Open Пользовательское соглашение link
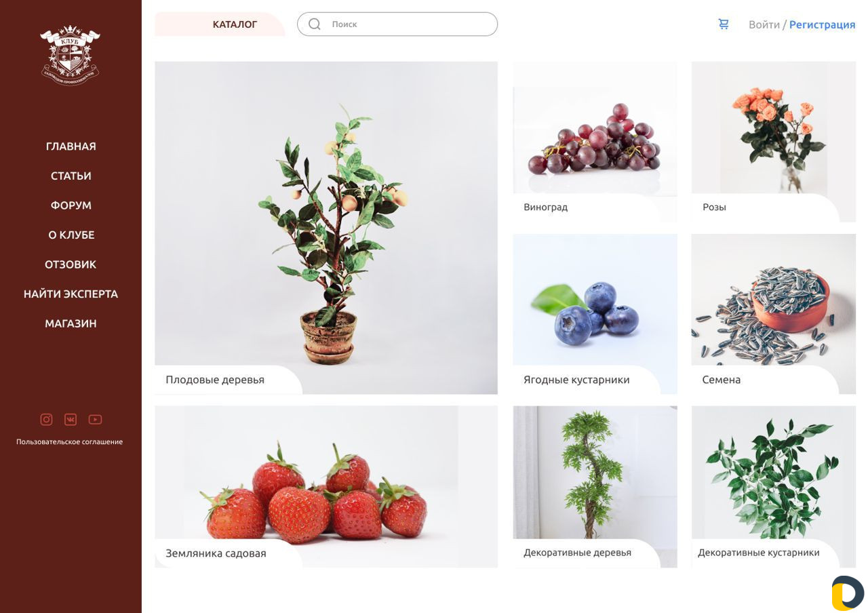 [x=70, y=442]
